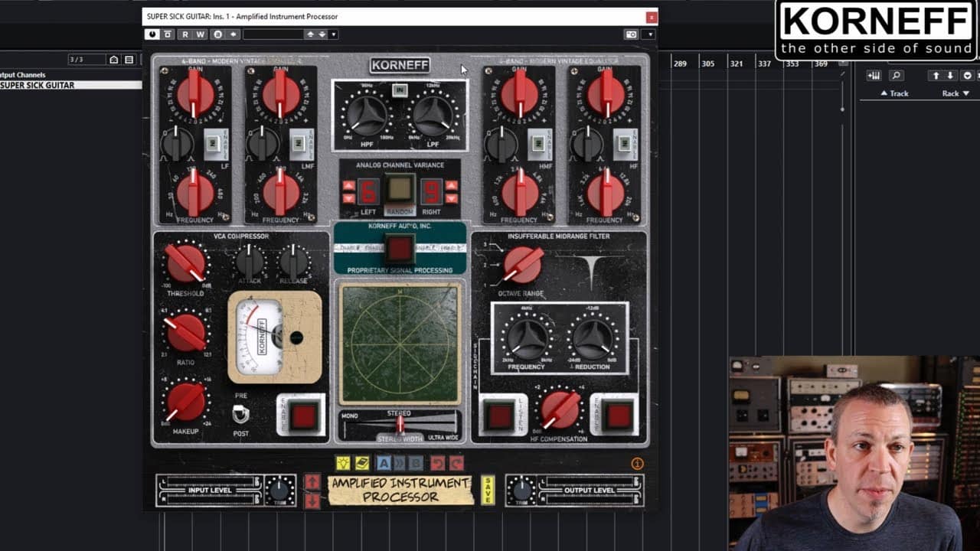
Task: Load next preset with red down arrow
Action: click(312, 500)
